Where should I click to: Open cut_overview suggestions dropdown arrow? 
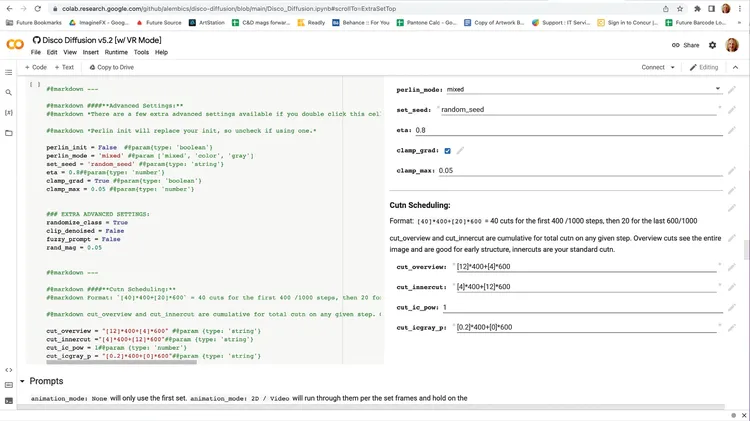(719, 264)
